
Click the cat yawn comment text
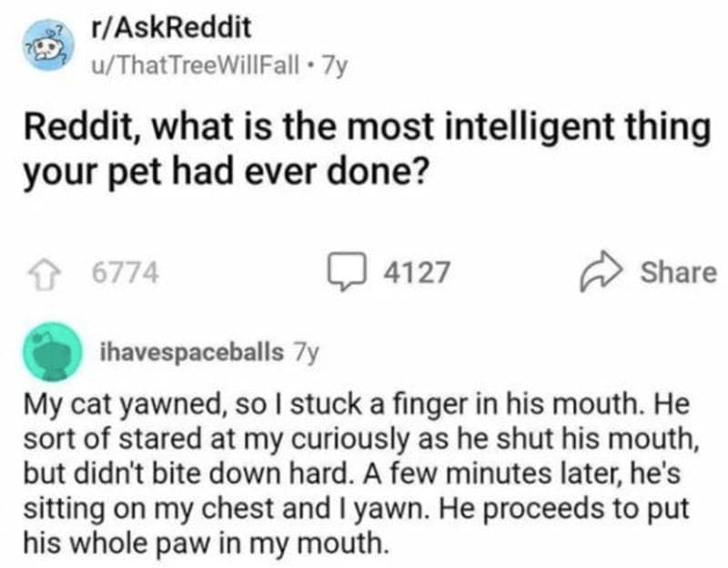click(x=364, y=464)
